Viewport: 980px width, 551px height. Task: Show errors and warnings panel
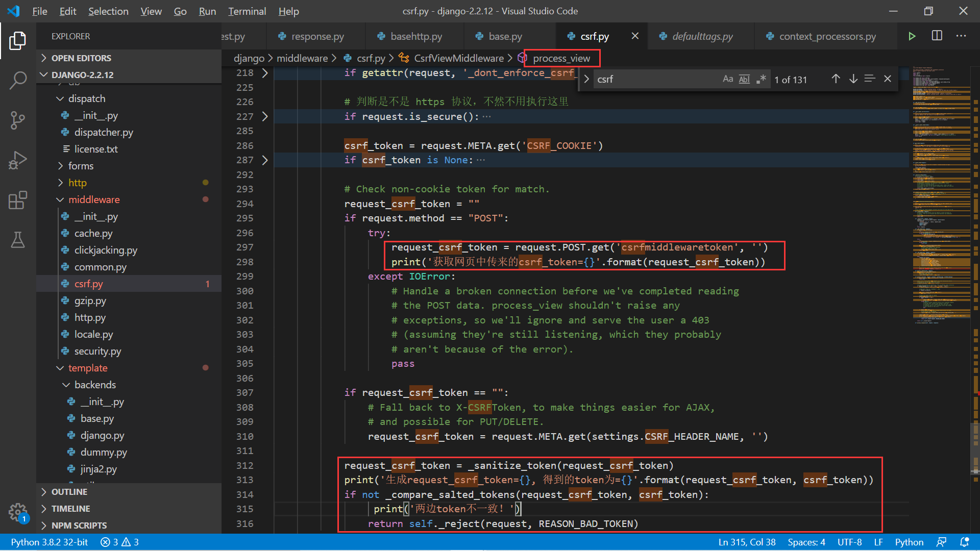(x=120, y=542)
